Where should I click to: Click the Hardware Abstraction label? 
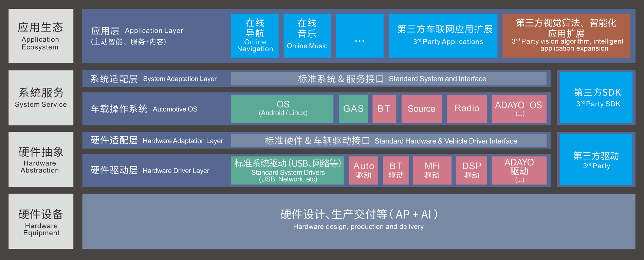coord(41,159)
